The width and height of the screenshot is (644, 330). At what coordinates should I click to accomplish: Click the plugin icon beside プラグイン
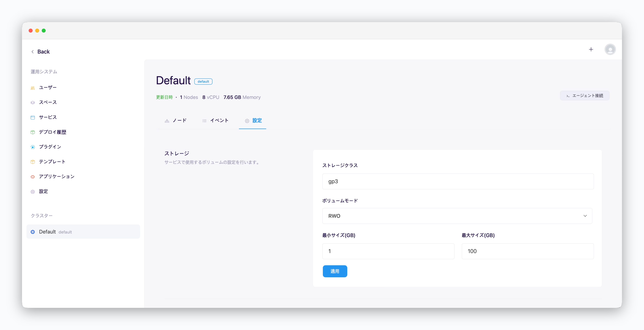point(33,147)
